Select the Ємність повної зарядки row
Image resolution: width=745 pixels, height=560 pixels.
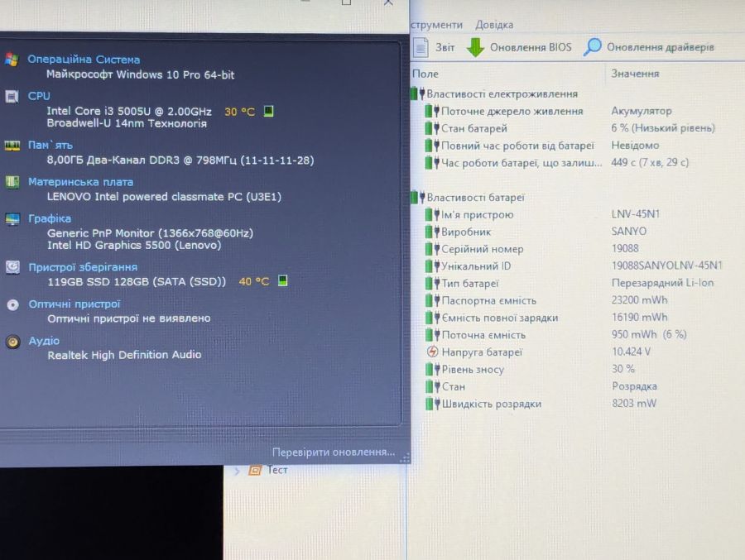[x=577, y=318]
